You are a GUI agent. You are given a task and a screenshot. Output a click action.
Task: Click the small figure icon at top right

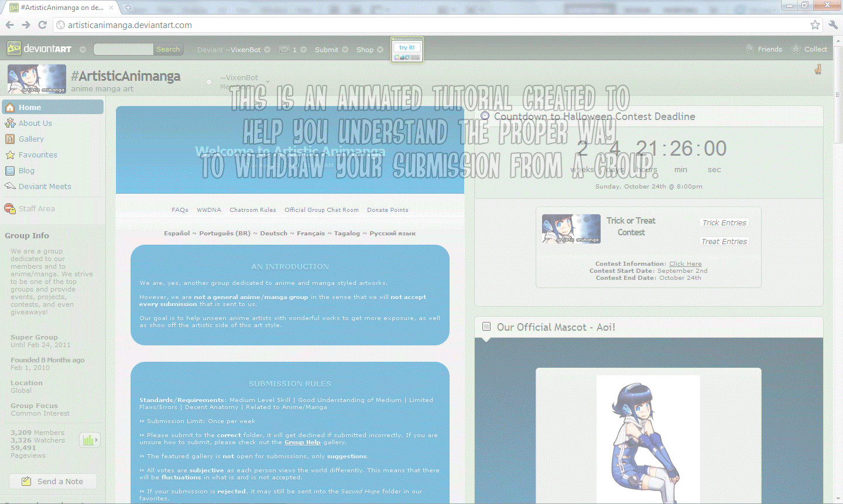click(x=818, y=69)
